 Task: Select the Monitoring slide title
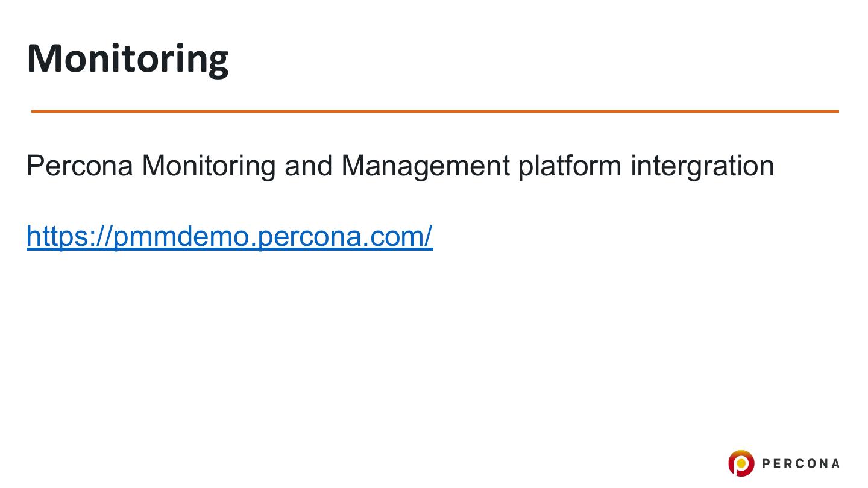point(128,58)
